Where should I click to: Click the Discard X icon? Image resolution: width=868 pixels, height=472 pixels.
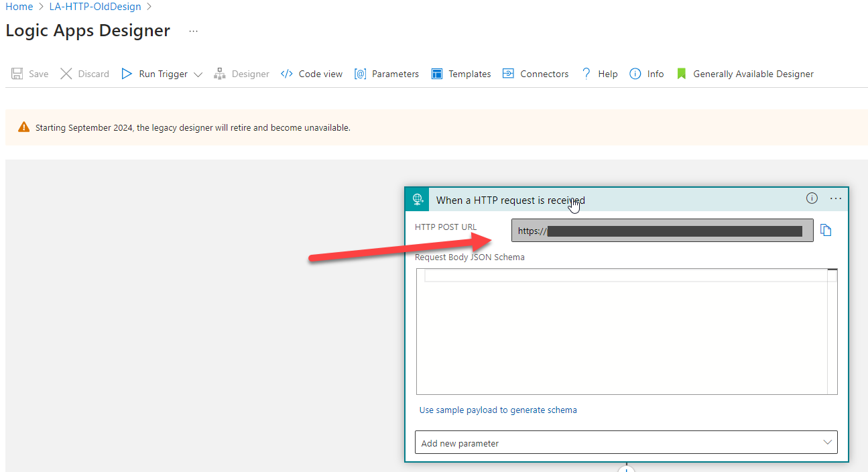(66, 74)
